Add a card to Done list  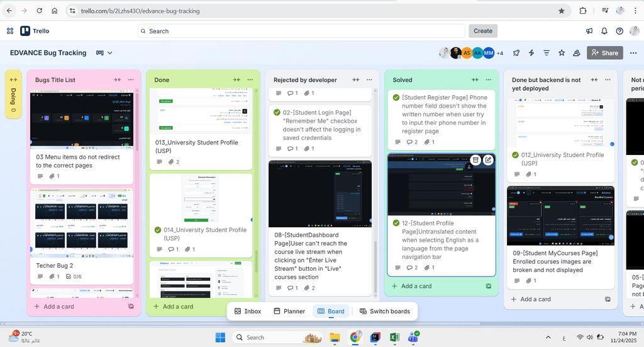(174, 306)
